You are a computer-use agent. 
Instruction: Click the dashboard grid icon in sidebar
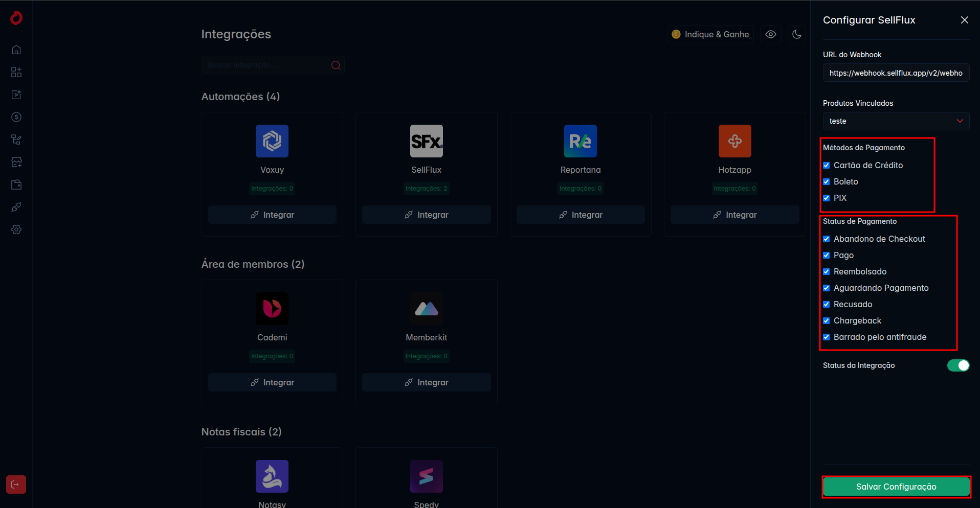pyautogui.click(x=16, y=72)
